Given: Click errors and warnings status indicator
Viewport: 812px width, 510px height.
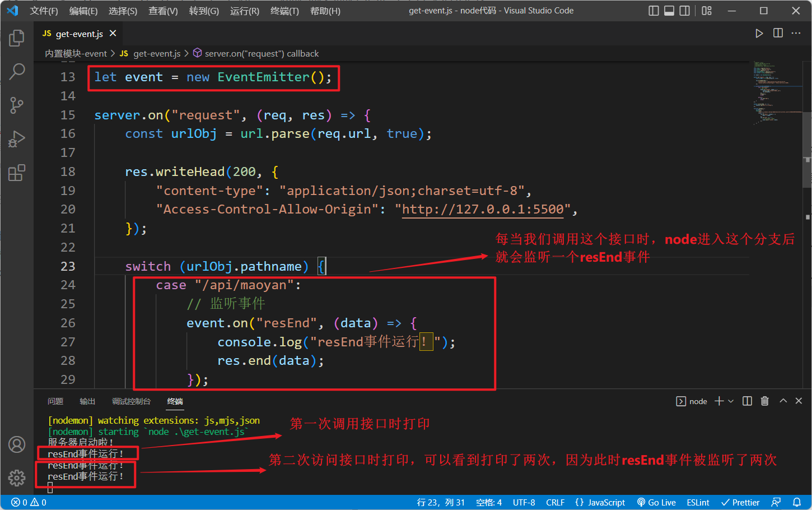Looking at the screenshot, I should [x=29, y=503].
